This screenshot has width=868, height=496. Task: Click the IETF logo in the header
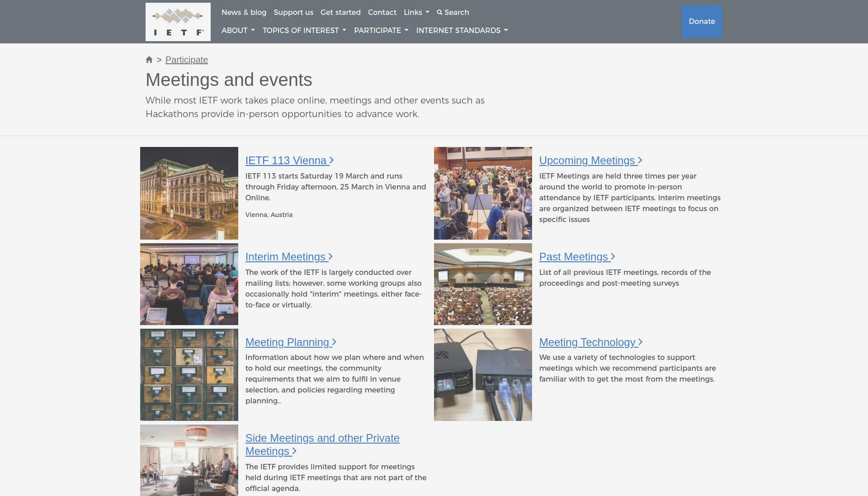click(178, 22)
